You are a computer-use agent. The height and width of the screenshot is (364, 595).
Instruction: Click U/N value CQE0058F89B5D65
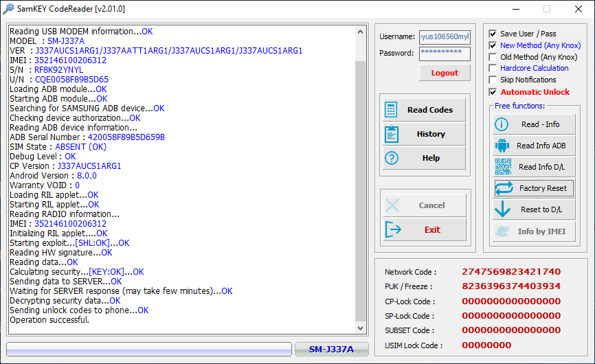(71, 79)
